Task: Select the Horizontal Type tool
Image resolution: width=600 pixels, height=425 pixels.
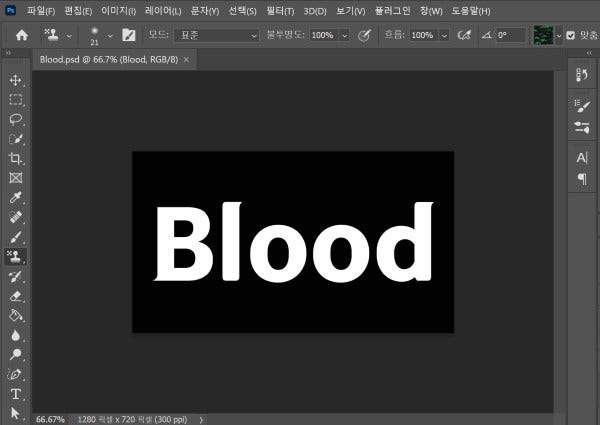Action: 15,394
